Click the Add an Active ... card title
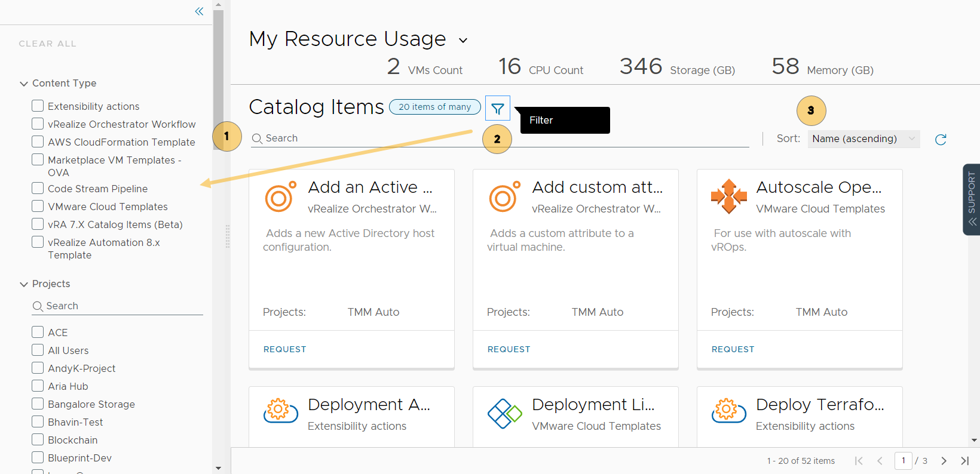Viewport: 980px width, 474px height. (370, 187)
